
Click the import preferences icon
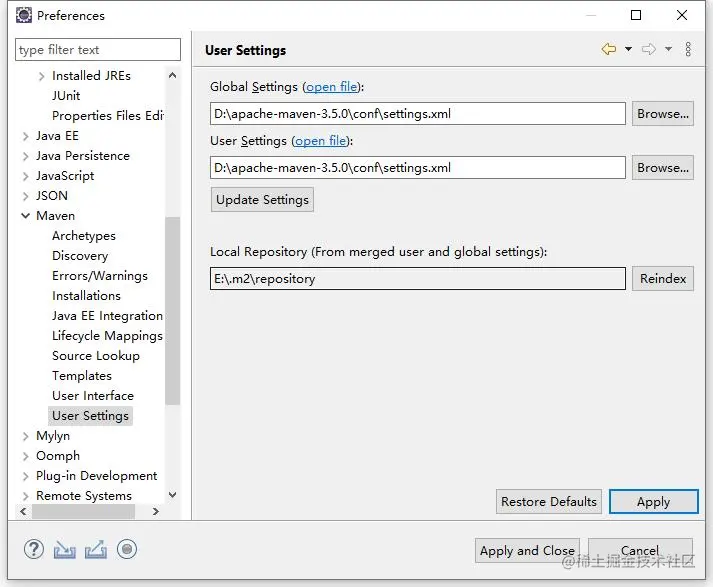coord(65,550)
